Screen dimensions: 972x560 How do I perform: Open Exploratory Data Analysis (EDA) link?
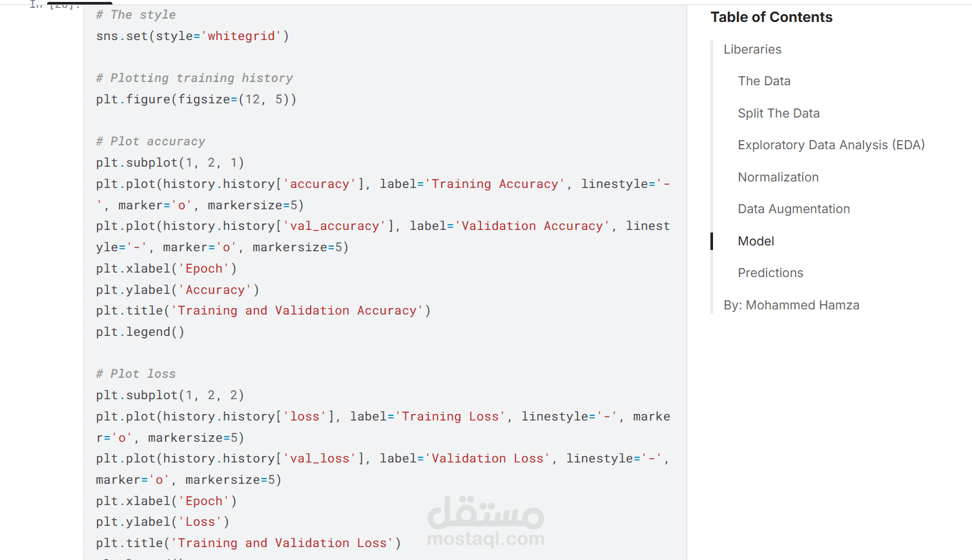coord(831,145)
